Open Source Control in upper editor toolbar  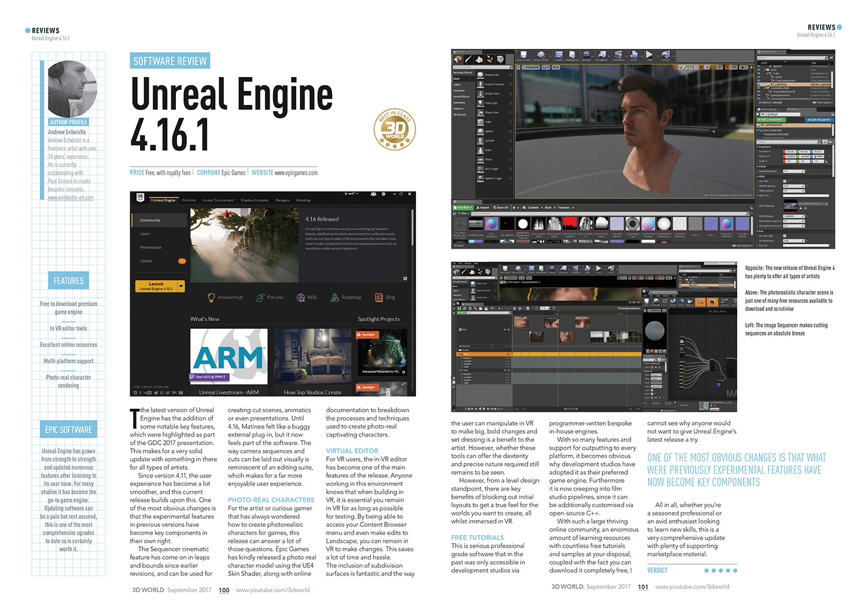[x=541, y=55]
